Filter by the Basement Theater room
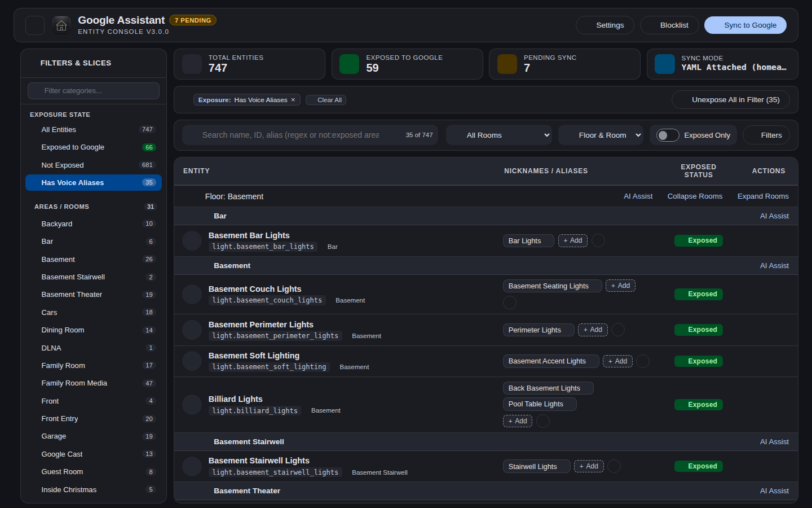This screenshot has width=812, height=508. pyautogui.click(x=94, y=295)
